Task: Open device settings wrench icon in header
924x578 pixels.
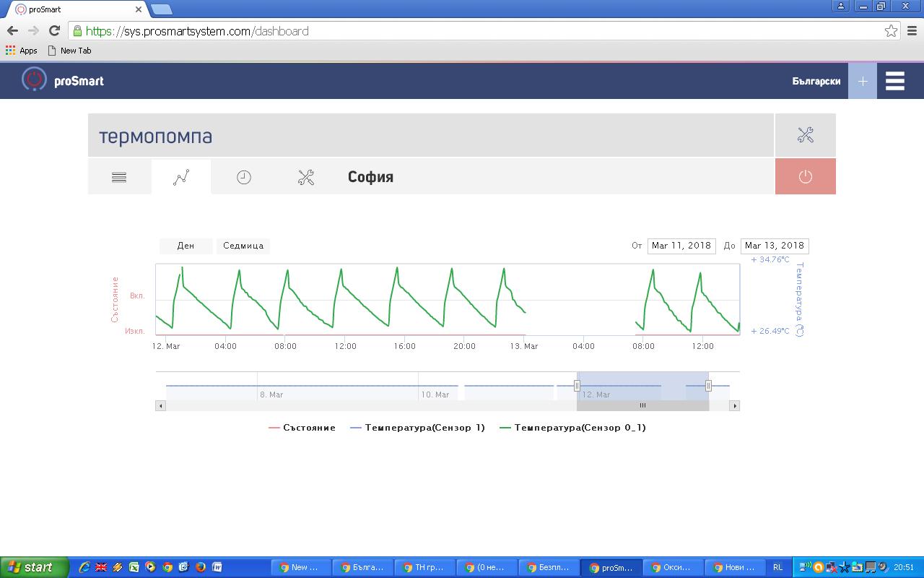Action: click(x=805, y=135)
